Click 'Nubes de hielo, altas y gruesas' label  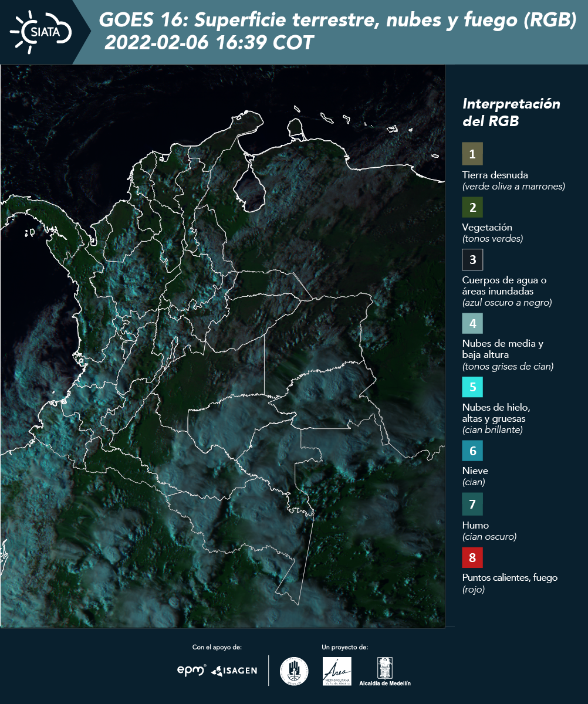[x=496, y=413]
